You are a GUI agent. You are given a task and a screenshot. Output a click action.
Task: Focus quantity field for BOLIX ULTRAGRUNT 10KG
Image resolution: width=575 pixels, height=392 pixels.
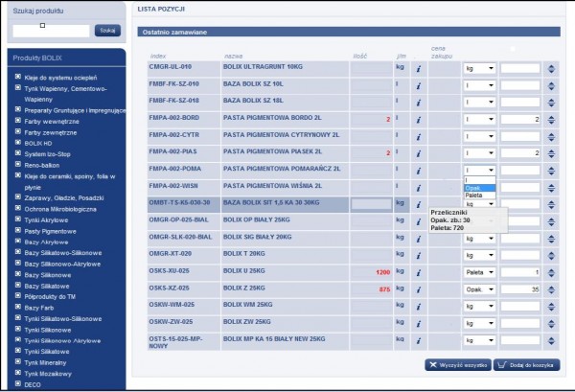coord(520,68)
